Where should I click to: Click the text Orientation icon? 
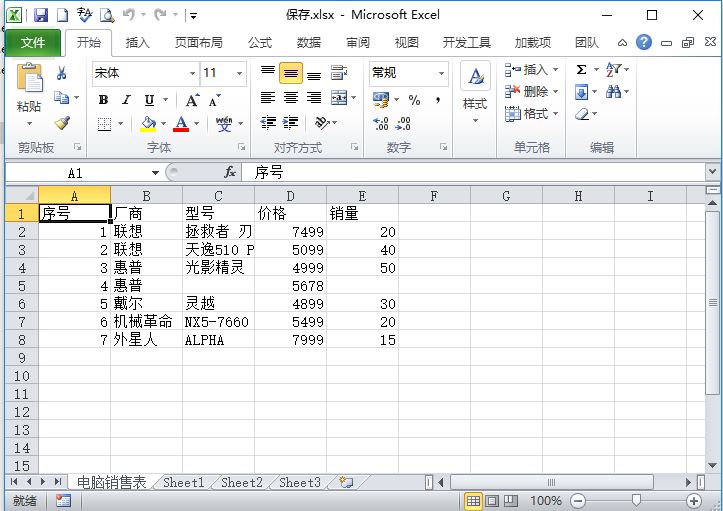321,122
